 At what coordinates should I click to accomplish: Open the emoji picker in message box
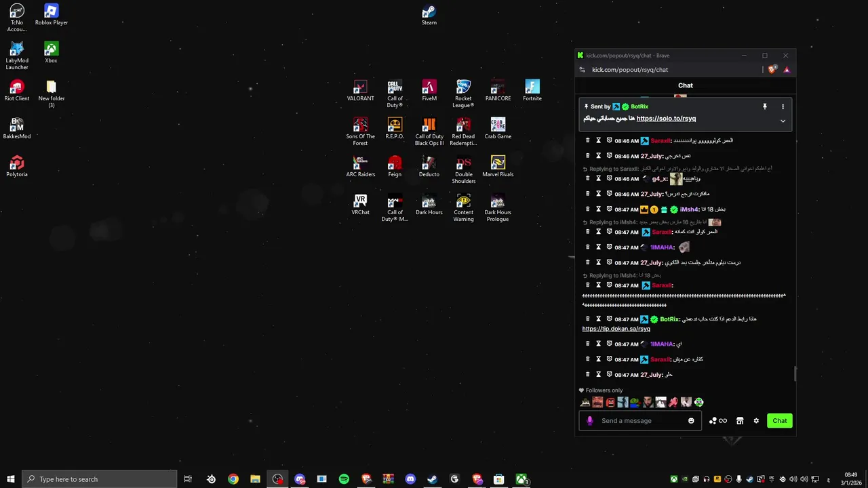(x=691, y=421)
